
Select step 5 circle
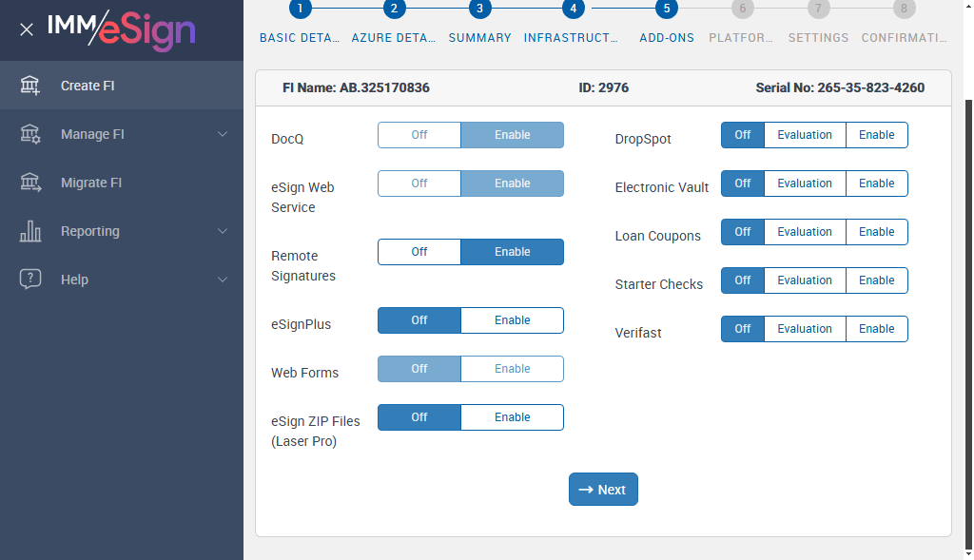point(667,8)
